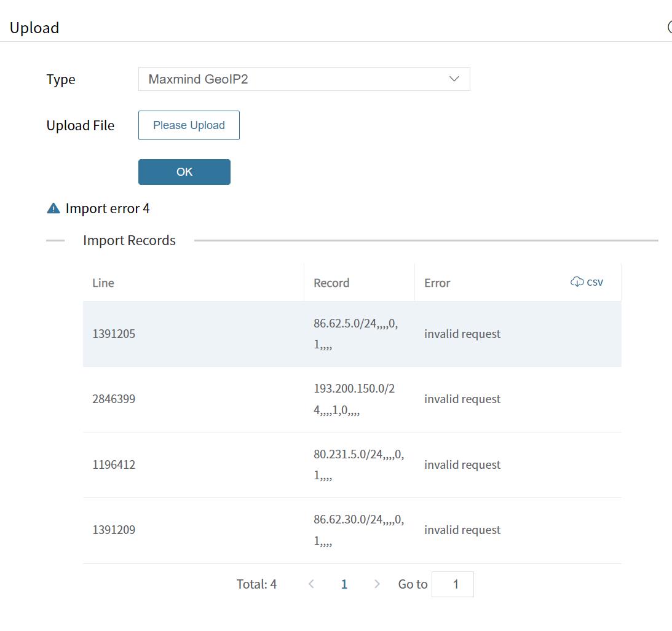
Task: Confirm the upload with OK button
Action: pos(184,172)
